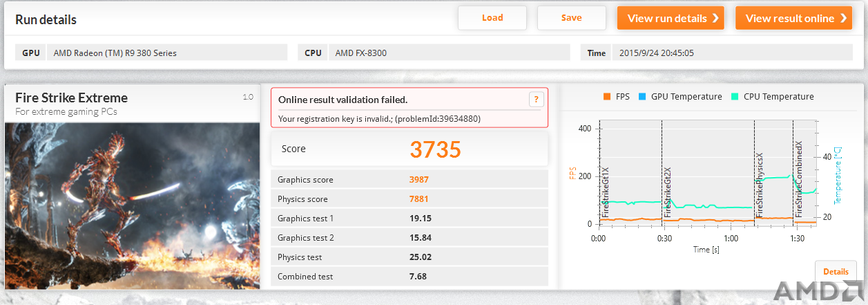
Task: Toggle the CPU Temperature legend series
Action: (773, 97)
